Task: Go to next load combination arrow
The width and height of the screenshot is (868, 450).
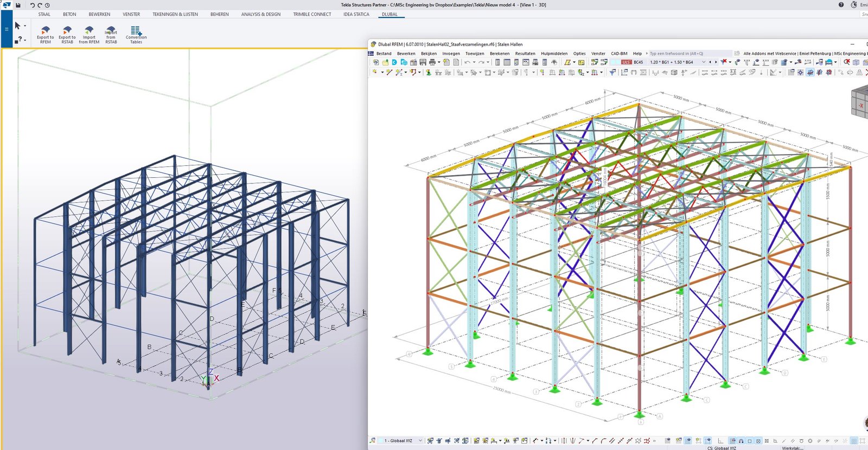Action: pos(716,62)
